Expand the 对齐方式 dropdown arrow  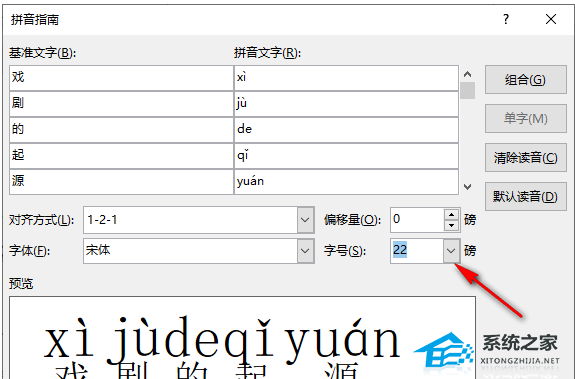click(x=305, y=220)
